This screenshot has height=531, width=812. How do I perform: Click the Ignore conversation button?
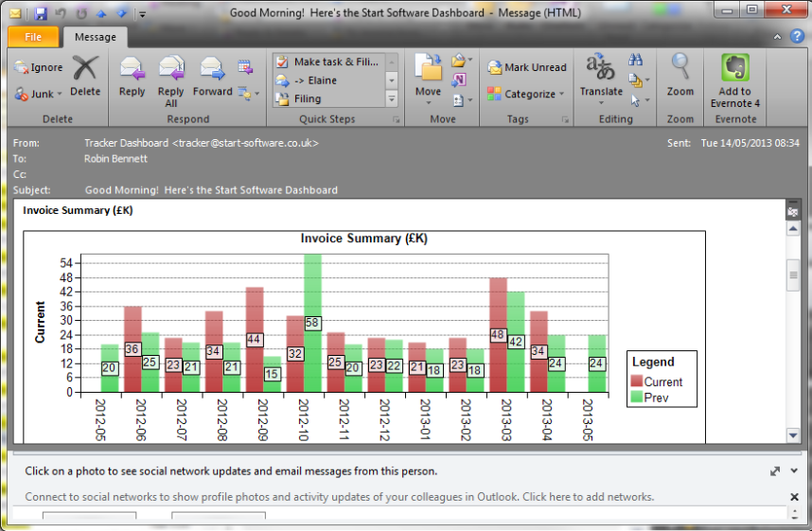click(x=38, y=67)
